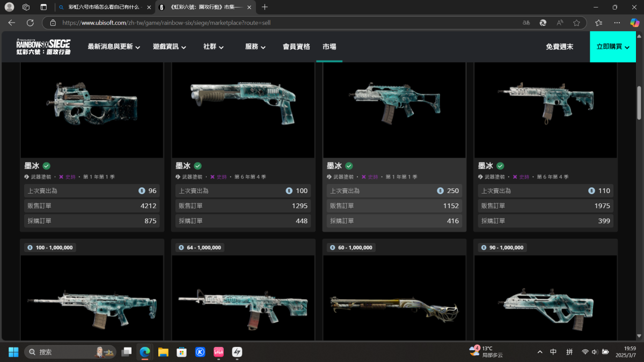Image resolution: width=644 pixels, height=362 pixels.
Task: Click the 免費週末 link
Action: click(x=559, y=47)
